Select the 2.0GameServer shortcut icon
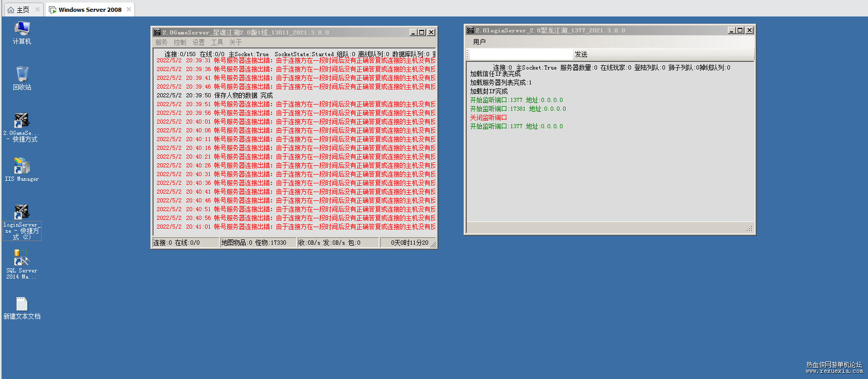 (22, 127)
